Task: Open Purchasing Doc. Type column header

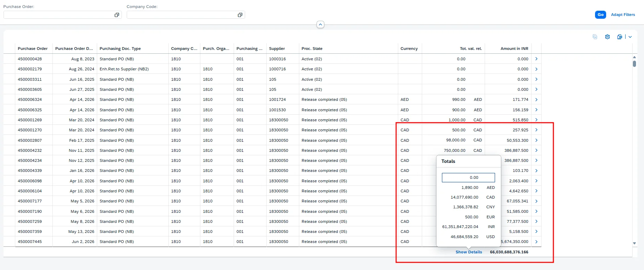Action: tap(133, 49)
